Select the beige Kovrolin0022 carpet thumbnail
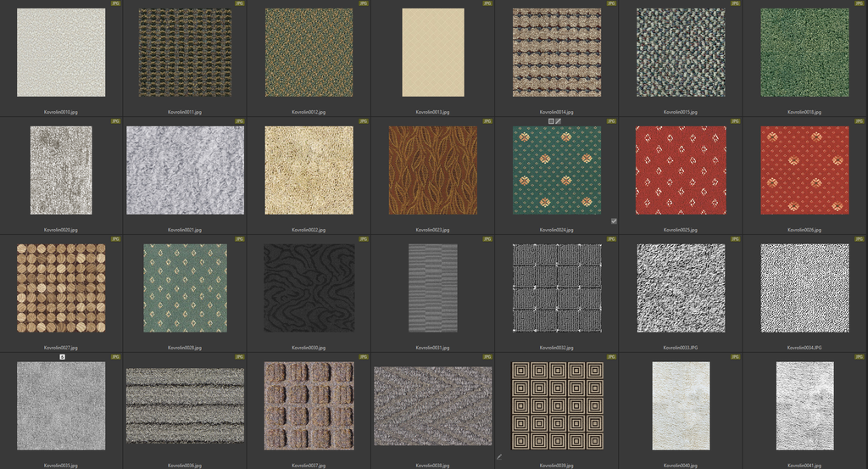Image resolution: width=868 pixels, height=469 pixels. point(309,170)
